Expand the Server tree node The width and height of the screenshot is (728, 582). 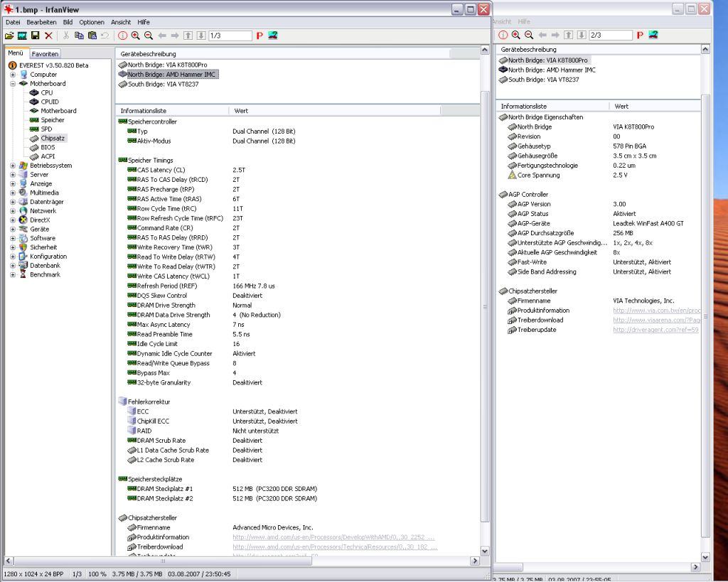[13, 175]
